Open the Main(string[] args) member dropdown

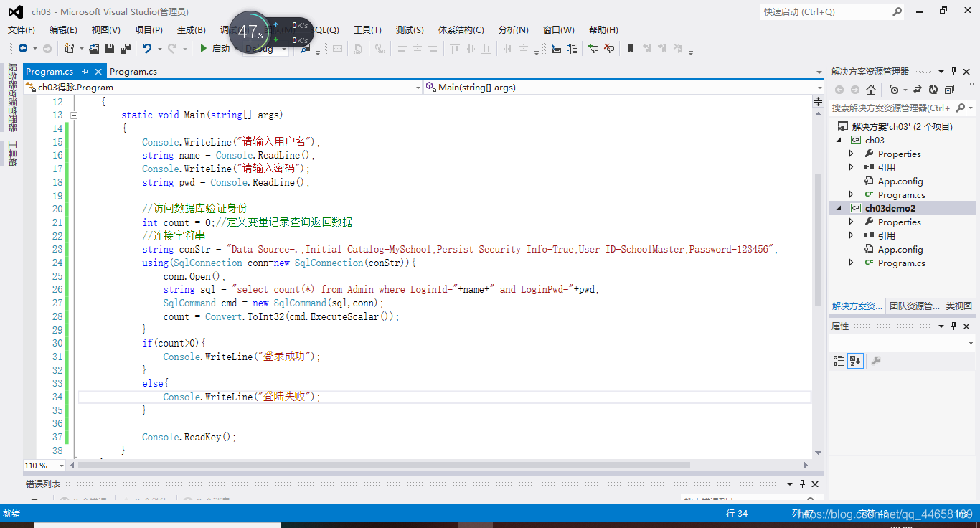click(819, 88)
